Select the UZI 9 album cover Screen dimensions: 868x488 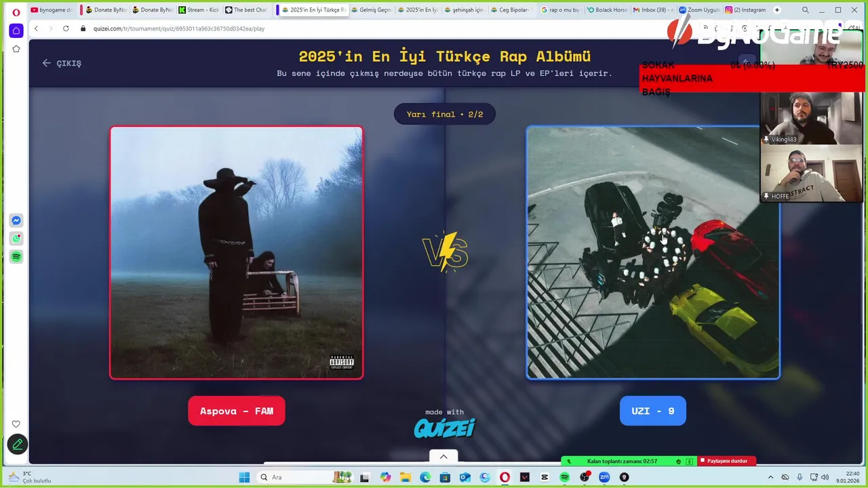point(652,252)
